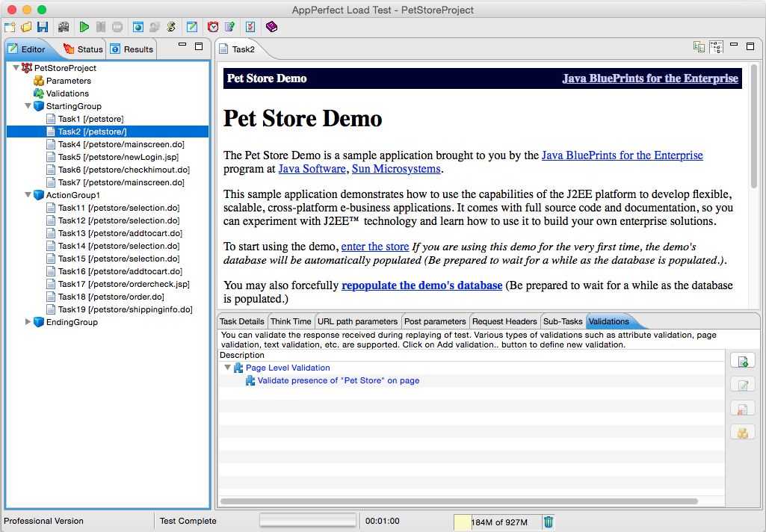Open the Post parameters tab
The height and width of the screenshot is (532, 766).
tap(435, 321)
